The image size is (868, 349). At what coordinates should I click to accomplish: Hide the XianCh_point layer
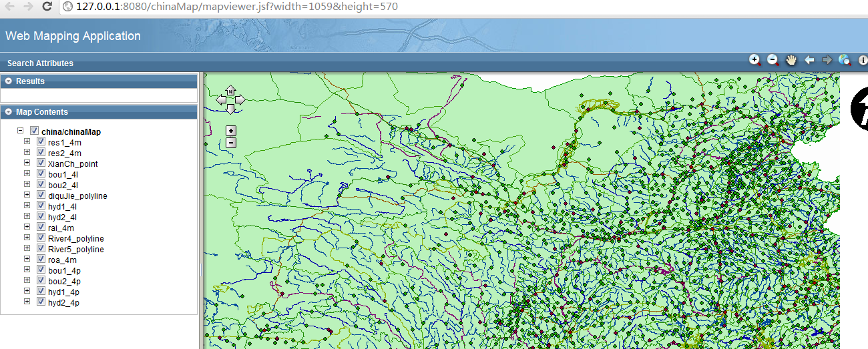point(41,163)
